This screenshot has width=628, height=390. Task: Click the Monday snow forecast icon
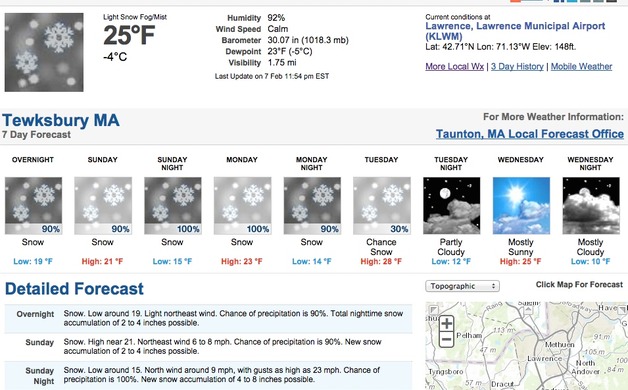pos(242,206)
